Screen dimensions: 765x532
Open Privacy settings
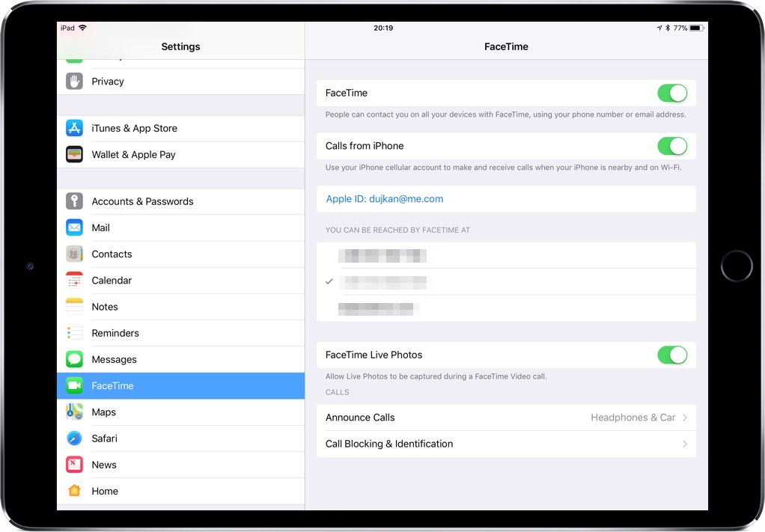[180, 82]
